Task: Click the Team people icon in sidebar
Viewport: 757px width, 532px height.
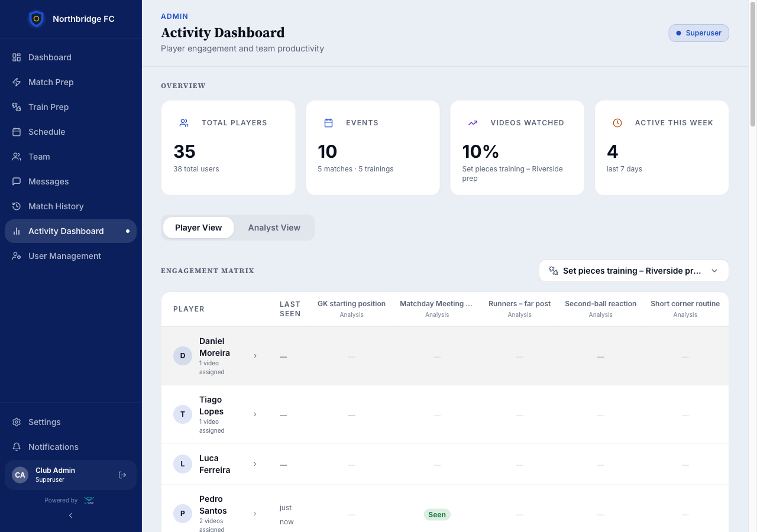Action: [17, 157]
